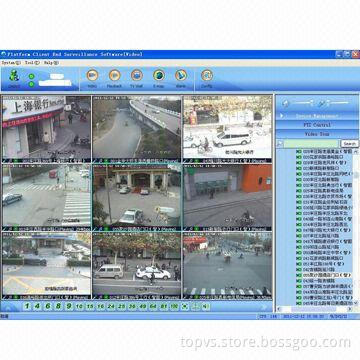The height and width of the screenshot is (360, 360).
Task: Open the Help menu
Action: [x=51, y=62]
